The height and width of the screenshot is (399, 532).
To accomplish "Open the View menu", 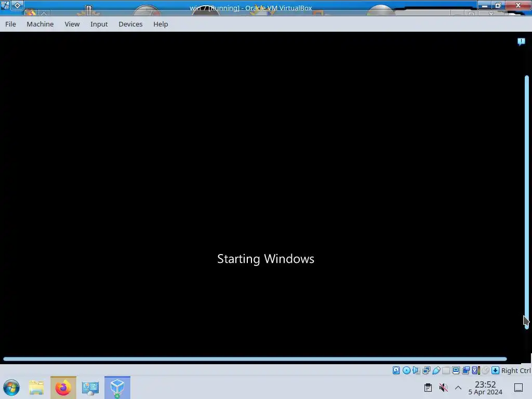I will [x=72, y=24].
